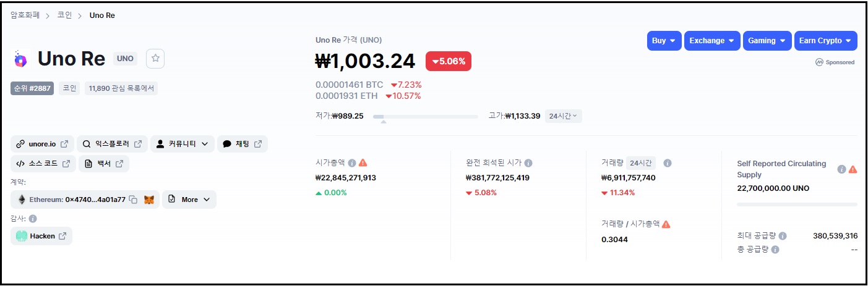
Task: Show max supply info icon
Action: [x=783, y=236]
